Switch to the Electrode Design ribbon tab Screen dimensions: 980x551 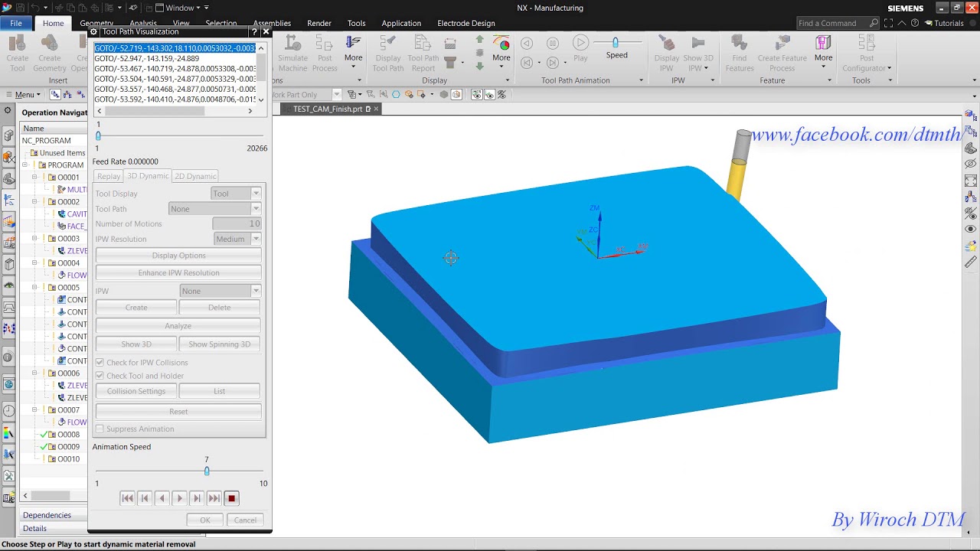[x=466, y=23]
